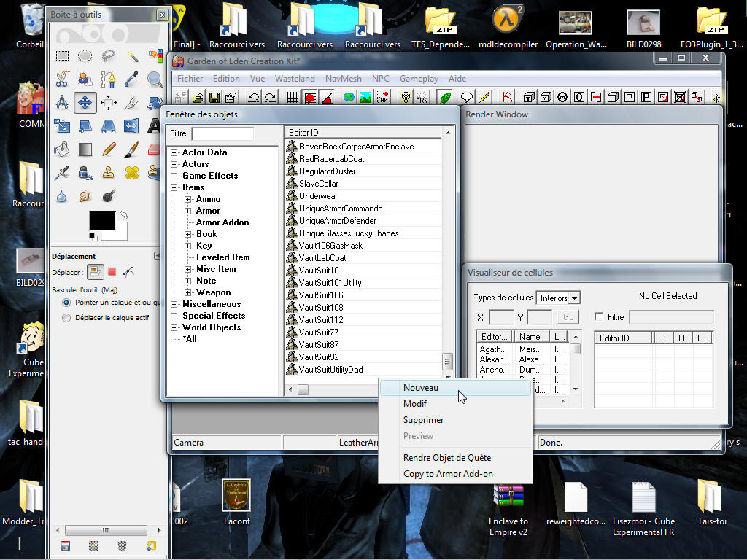The image size is (747, 560).
Task: Select the Rectangle Select tool in toolbox
Action: tap(62, 56)
